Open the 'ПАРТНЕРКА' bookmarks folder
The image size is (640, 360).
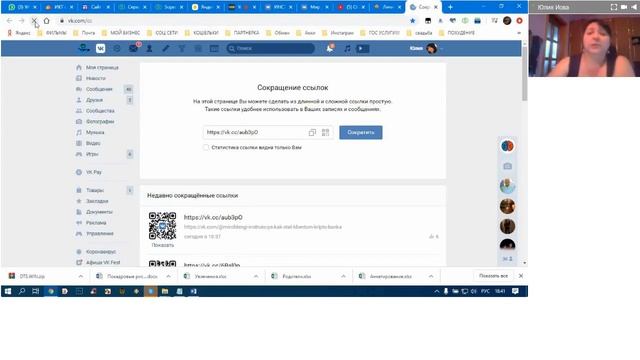click(242, 33)
